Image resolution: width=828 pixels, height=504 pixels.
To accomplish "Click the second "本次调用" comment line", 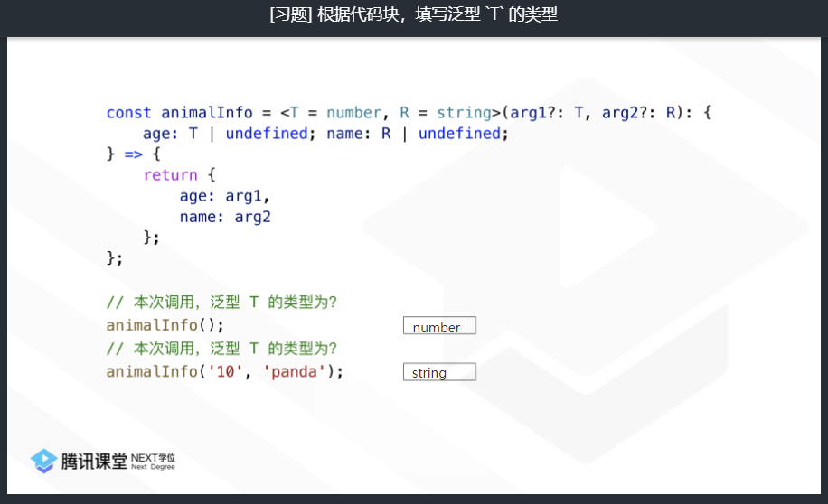I will point(221,349).
